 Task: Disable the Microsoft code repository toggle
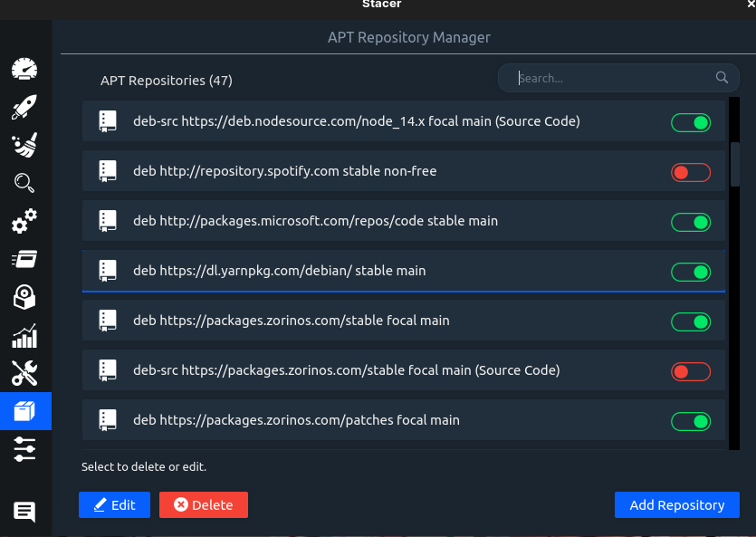691,222
